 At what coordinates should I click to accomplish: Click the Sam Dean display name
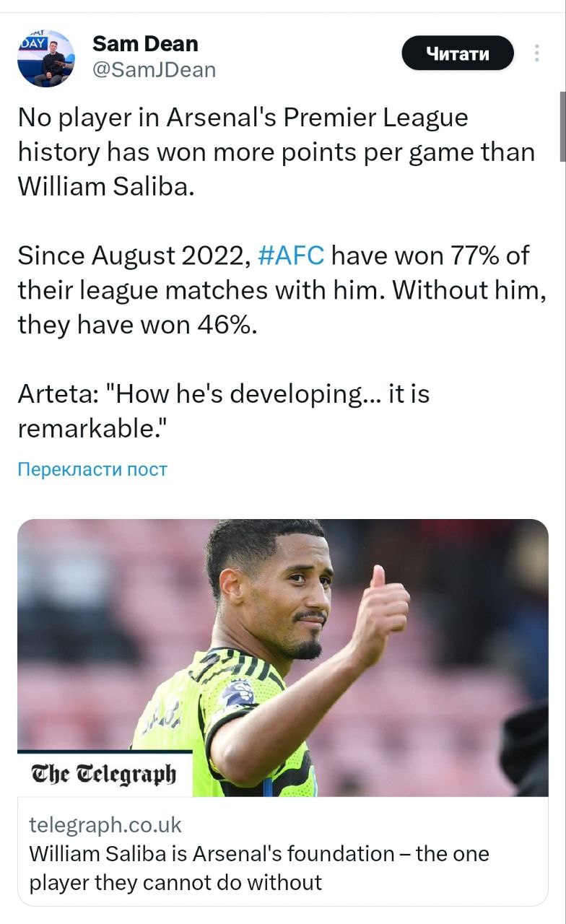[146, 44]
